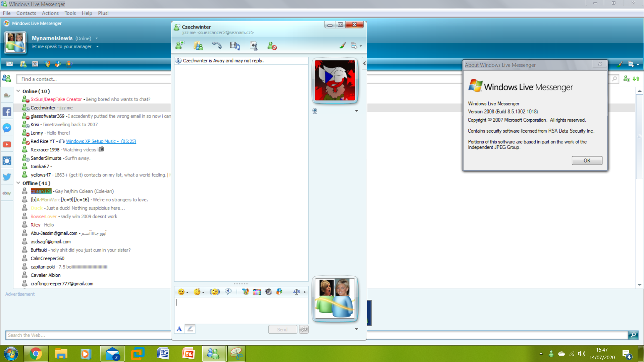Click add a contact icon in main window
644x362 pixels.
pos(626,79)
